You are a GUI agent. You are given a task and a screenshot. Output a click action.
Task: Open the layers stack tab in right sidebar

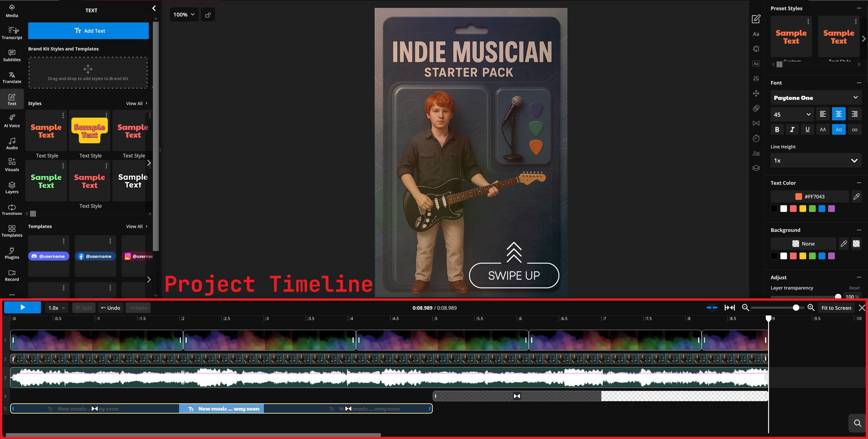coord(756,168)
